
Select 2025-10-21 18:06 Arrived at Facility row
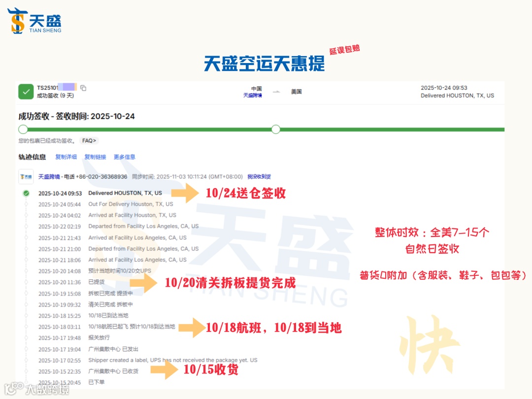(112, 260)
